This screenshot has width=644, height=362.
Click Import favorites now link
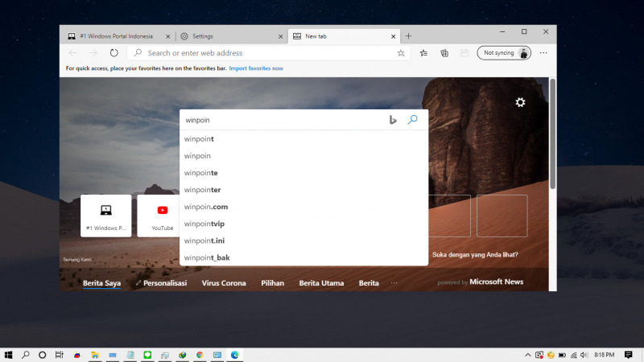pyautogui.click(x=256, y=68)
